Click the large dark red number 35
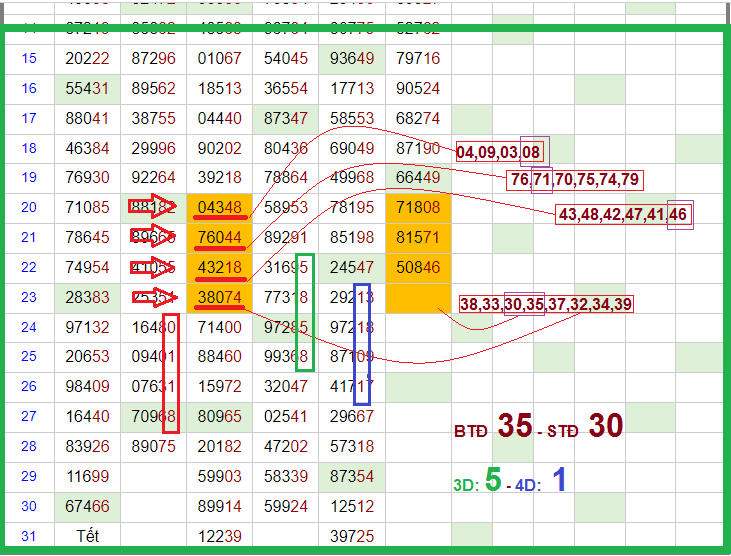This screenshot has width=731, height=556. [x=515, y=426]
